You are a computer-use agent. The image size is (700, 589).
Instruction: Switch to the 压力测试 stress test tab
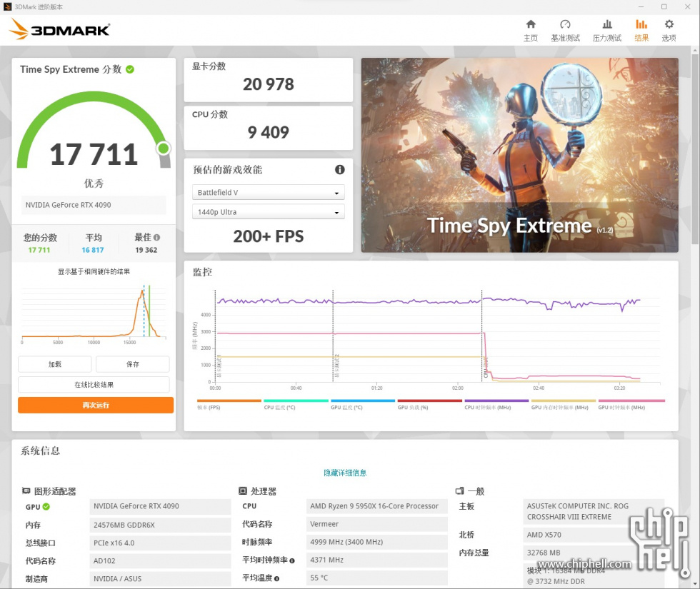pyautogui.click(x=606, y=30)
